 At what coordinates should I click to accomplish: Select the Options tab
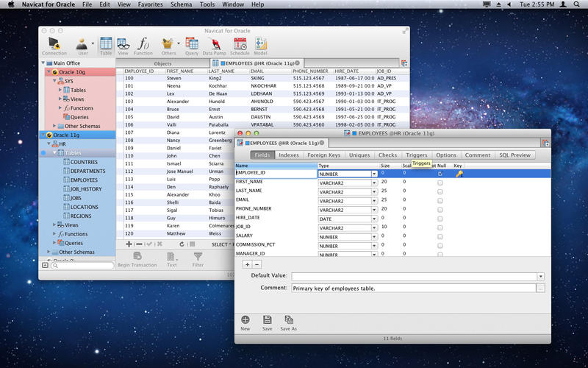446,155
